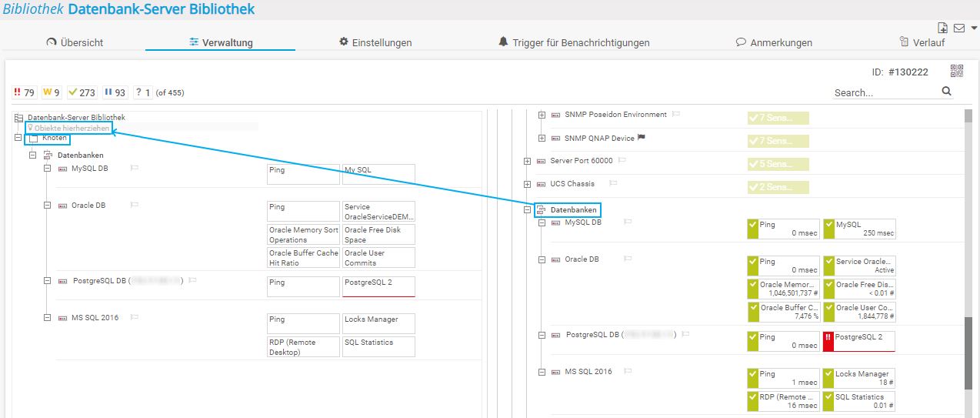This screenshot has width=980, height=418.
Task: Open the MySQL DB device in right tree
Action: (582, 222)
